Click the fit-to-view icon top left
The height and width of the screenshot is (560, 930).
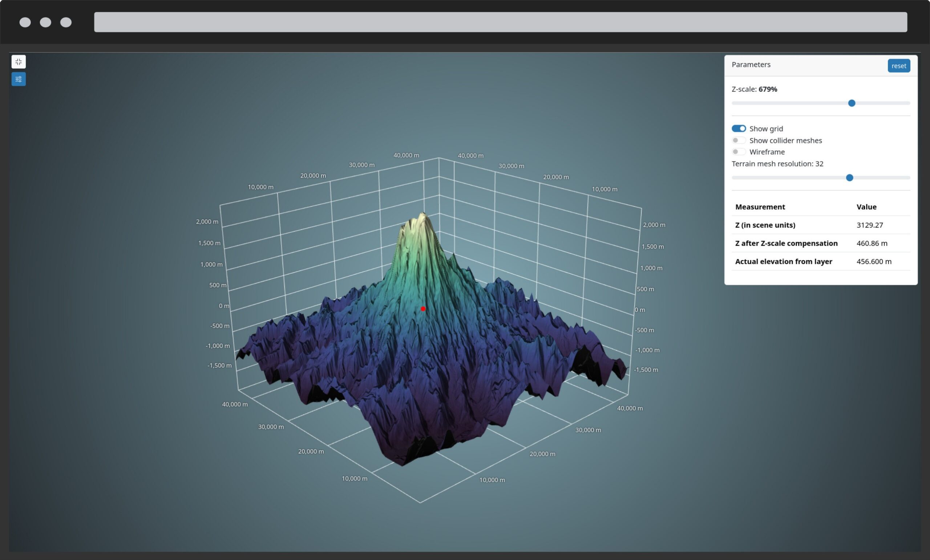[x=19, y=61]
